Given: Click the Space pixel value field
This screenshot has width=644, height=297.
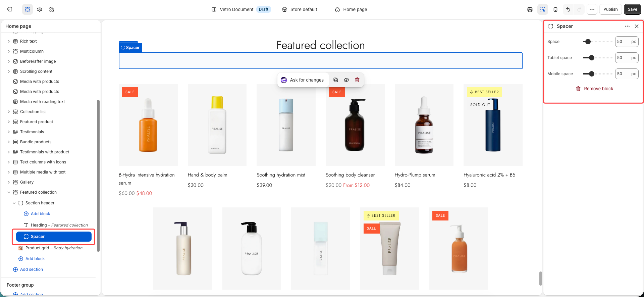Looking at the screenshot, I should click(x=627, y=42).
